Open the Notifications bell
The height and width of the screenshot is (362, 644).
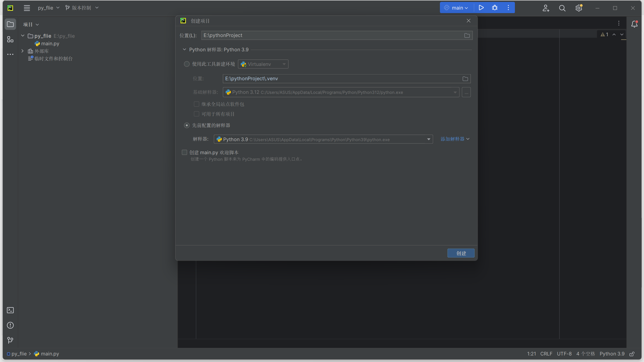tap(634, 24)
